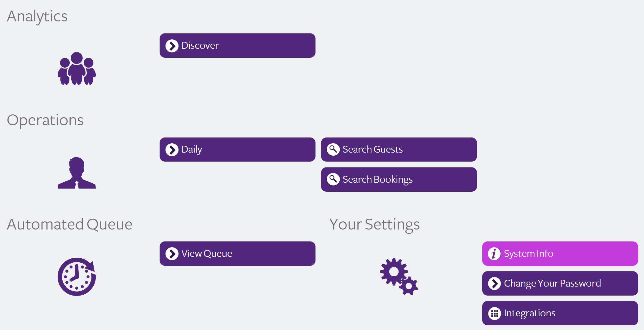Open the Discover analytics button
This screenshot has height=330, width=644.
[237, 46]
